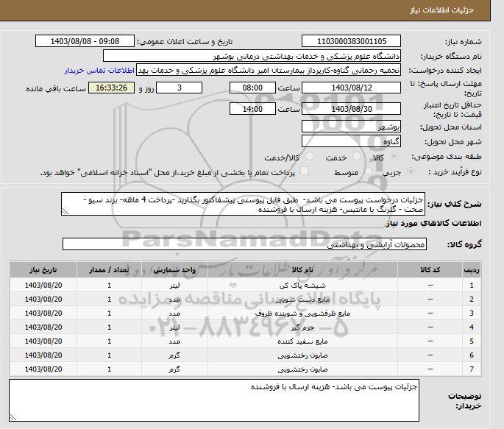Select the مایع سفید کننده item row
504x429 pixels.
(246, 341)
